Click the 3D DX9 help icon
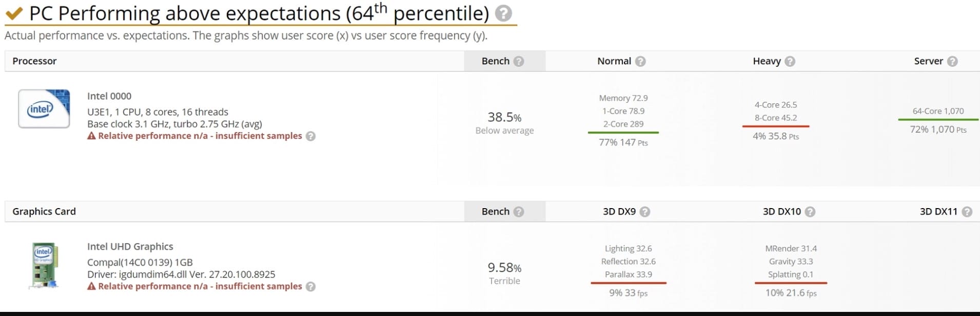The height and width of the screenshot is (316, 980). click(x=645, y=212)
